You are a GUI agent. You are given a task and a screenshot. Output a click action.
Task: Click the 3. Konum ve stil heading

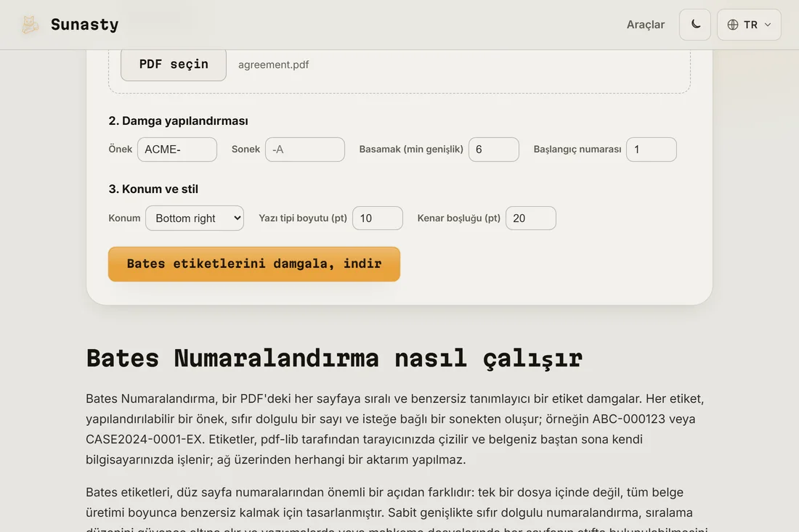point(153,189)
